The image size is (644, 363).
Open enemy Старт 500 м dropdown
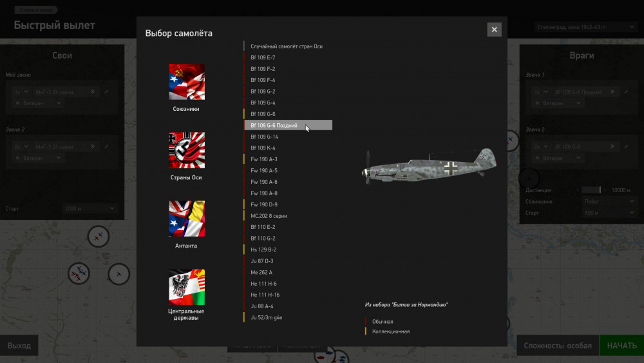click(609, 213)
